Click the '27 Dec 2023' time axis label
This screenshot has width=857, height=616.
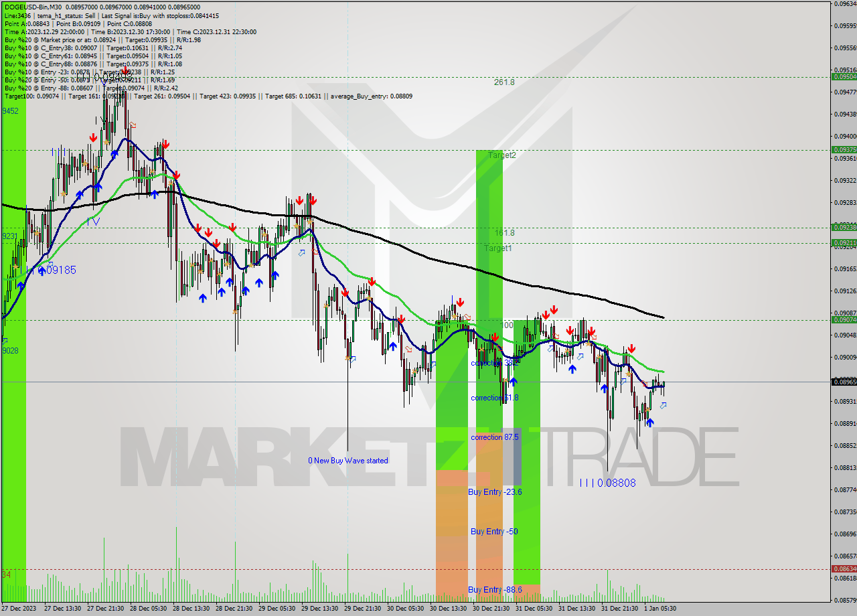(18, 609)
